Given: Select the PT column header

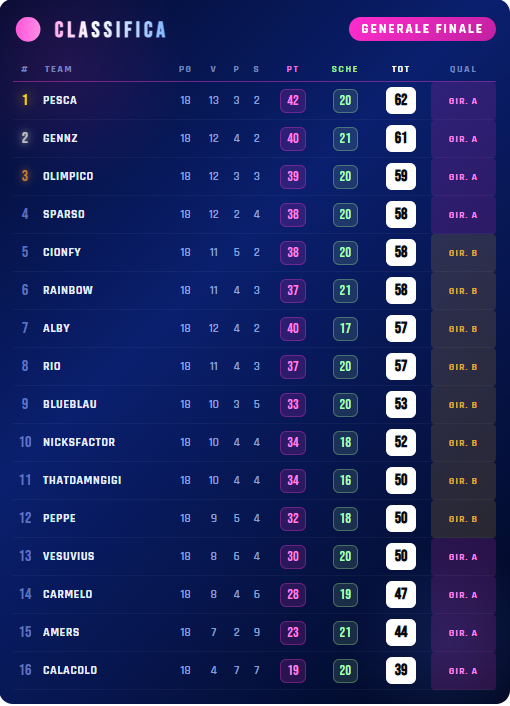Looking at the screenshot, I should [293, 69].
